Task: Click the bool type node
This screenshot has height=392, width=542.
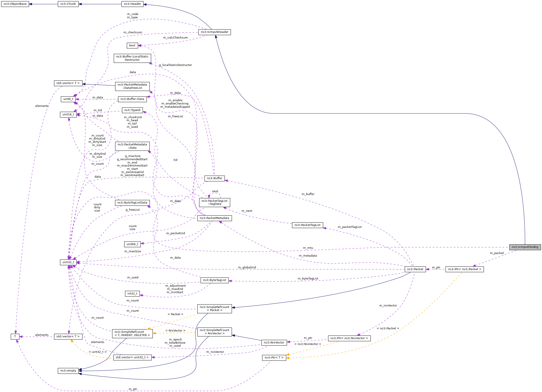Action: [132, 45]
